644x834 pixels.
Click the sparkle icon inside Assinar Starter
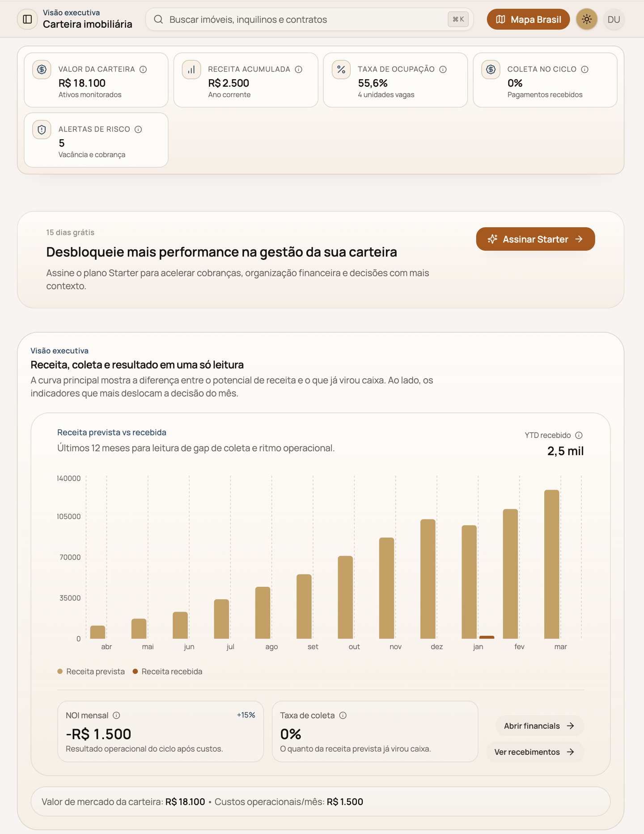click(492, 239)
